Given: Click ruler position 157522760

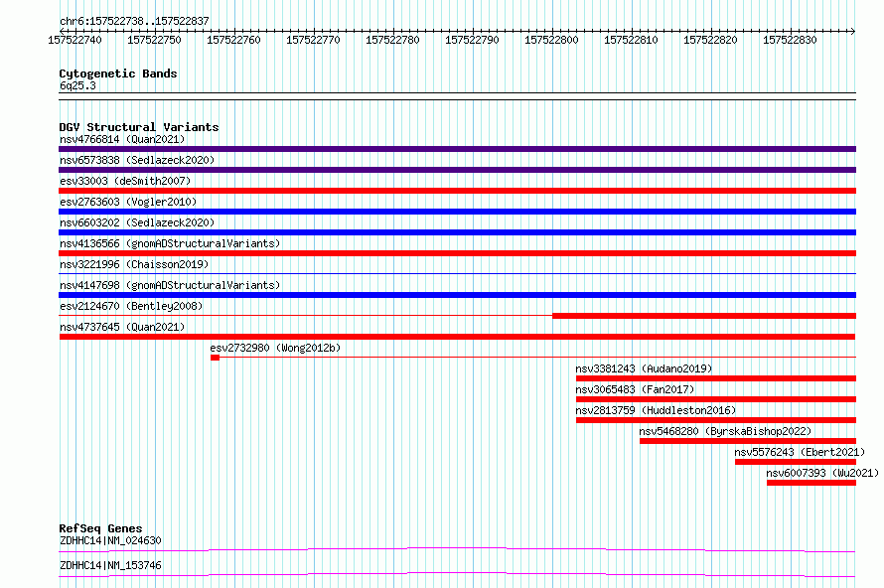Looking at the screenshot, I should coord(234,40).
